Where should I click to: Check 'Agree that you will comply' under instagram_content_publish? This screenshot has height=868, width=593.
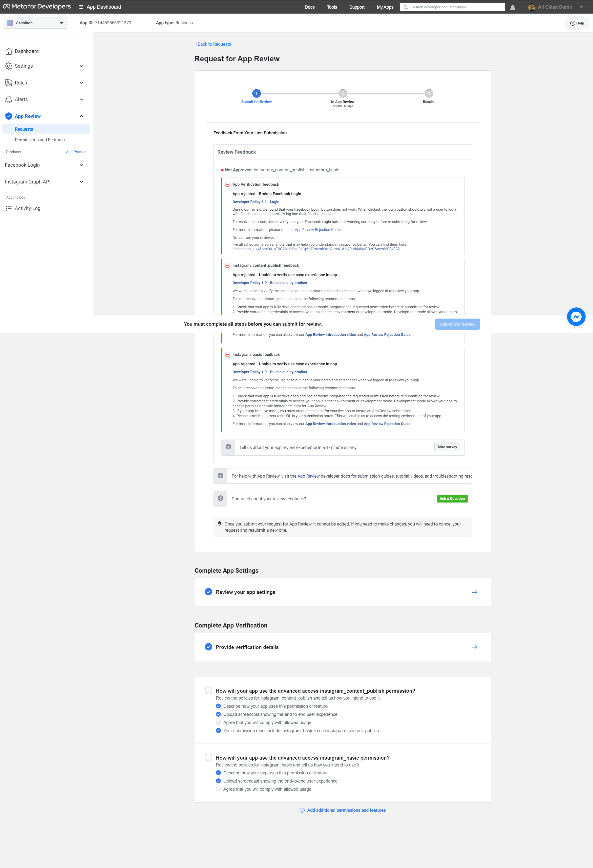pos(218,722)
